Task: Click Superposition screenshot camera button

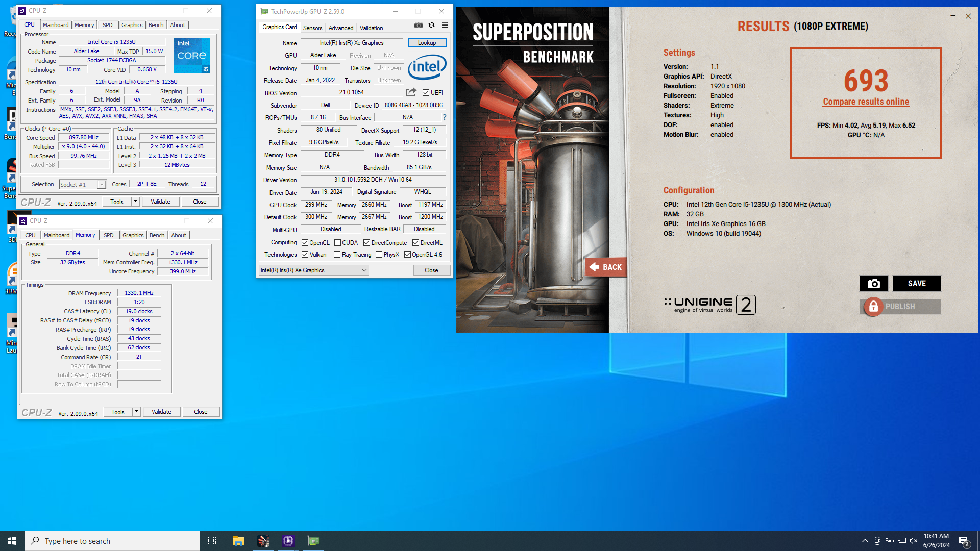Action: pos(873,284)
